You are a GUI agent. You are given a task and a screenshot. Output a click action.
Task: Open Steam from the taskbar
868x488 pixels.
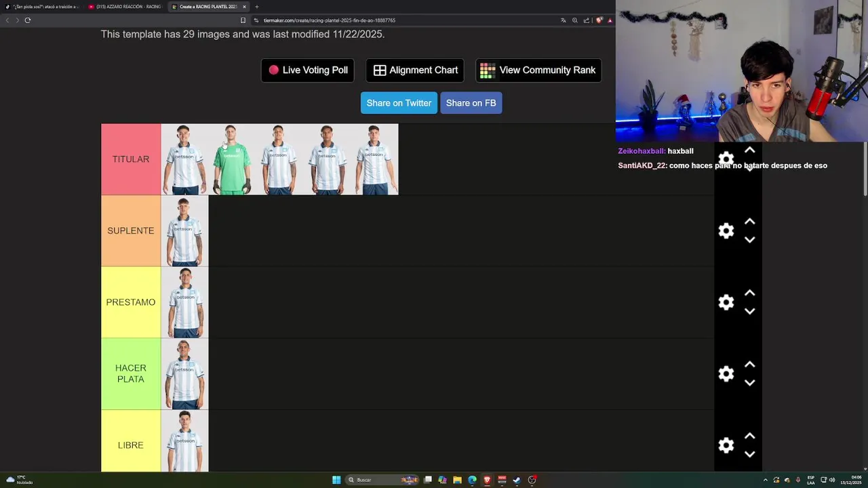click(x=517, y=480)
